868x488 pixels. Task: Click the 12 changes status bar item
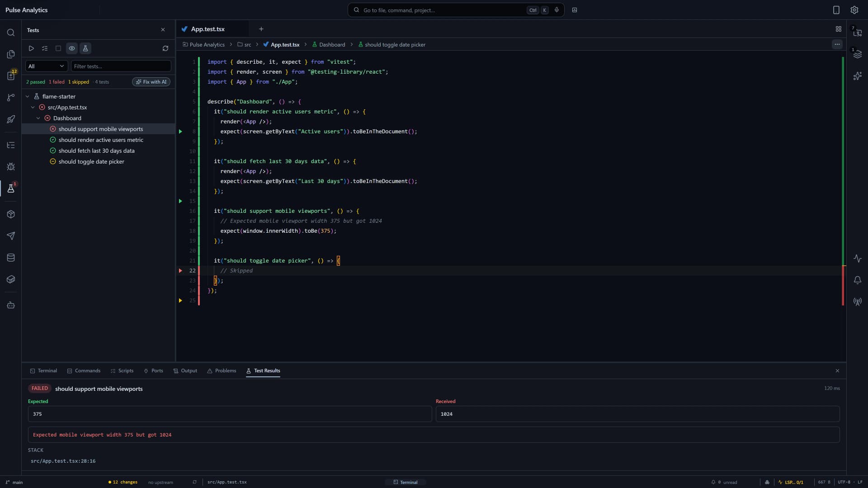[123, 482]
